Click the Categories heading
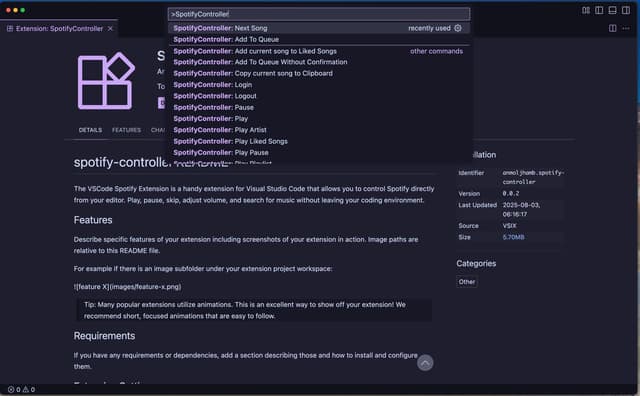 [476, 263]
